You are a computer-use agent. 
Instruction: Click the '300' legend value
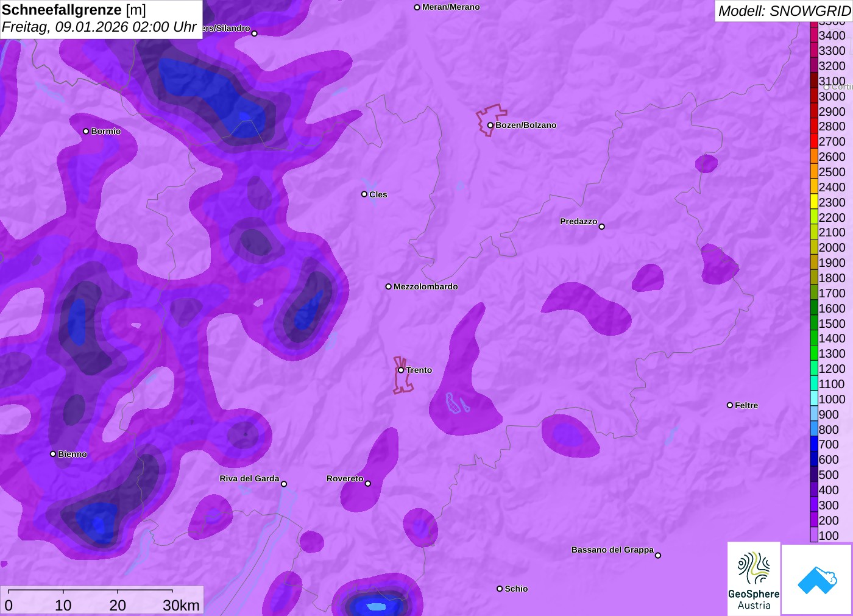[829, 505]
